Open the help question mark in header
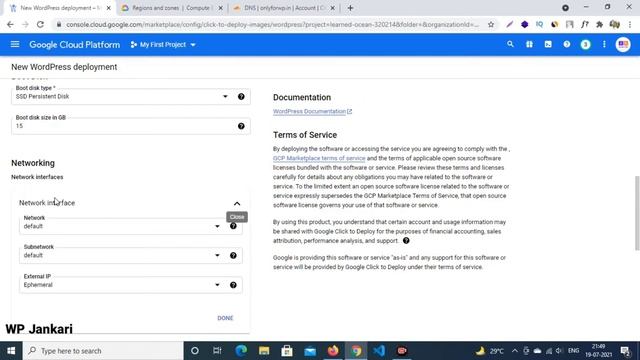Viewport: 640px width, 360px height. click(x=567, y=44)
